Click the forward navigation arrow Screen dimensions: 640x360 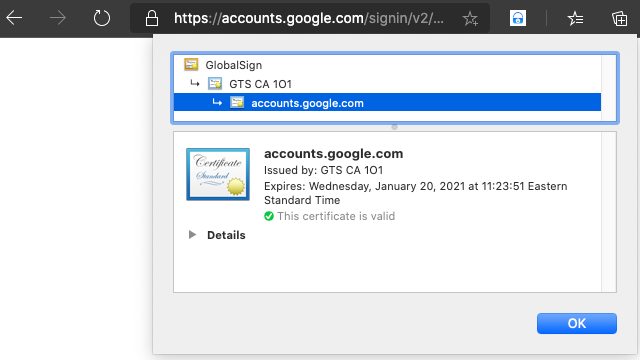coord(58,18)
